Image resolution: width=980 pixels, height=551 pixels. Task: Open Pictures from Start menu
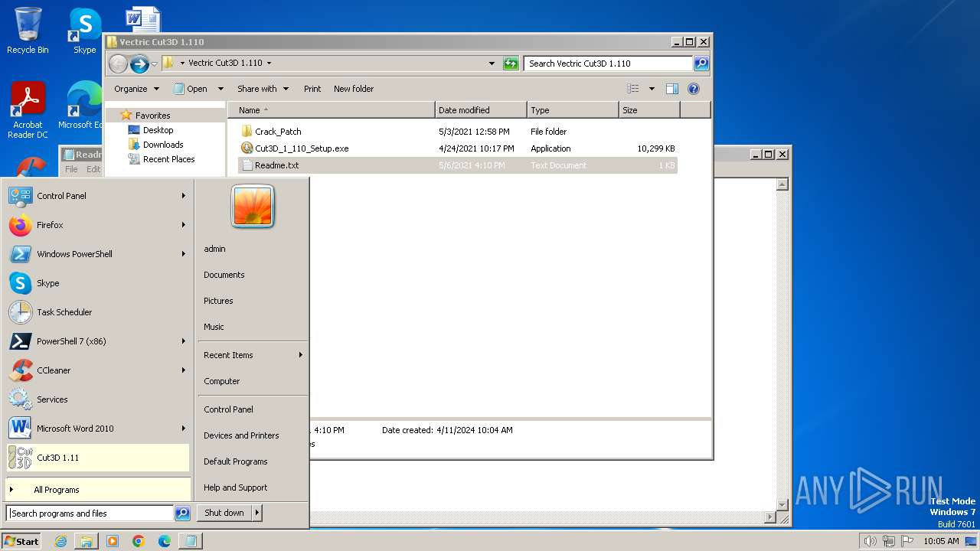click(x=218, y=301)
